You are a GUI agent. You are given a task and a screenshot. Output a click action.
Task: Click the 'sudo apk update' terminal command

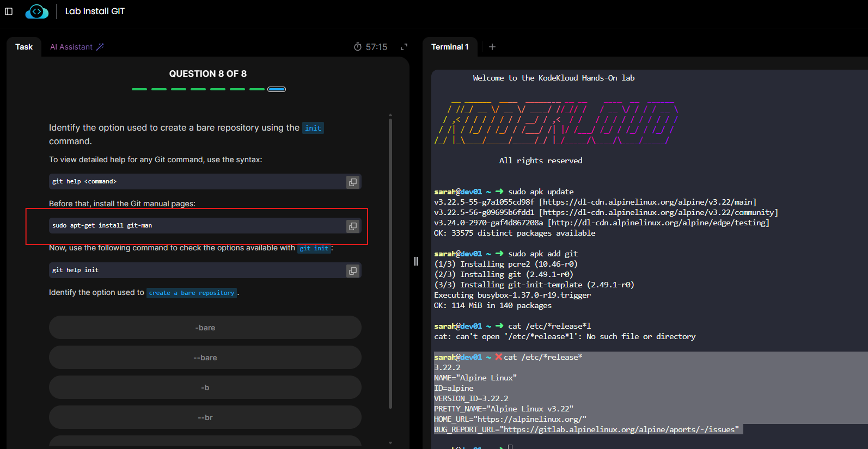(x=541, y=192)
